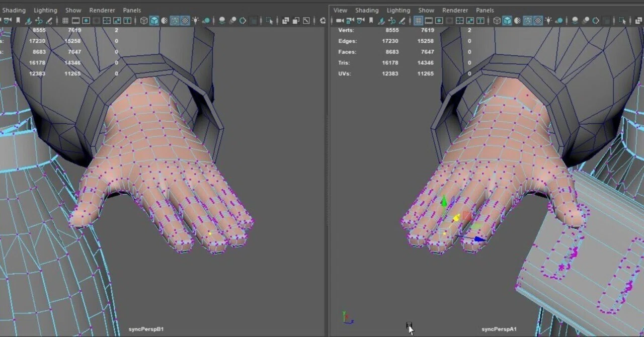Click Use All Lights bulb in right viewport
This screenshot has height=337, width=644.
tap(549, 21)
